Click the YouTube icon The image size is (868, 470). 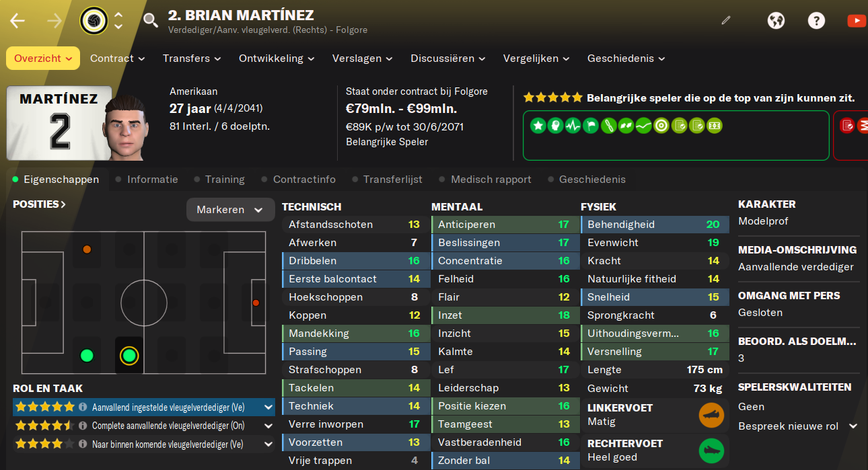coord(857,21)
